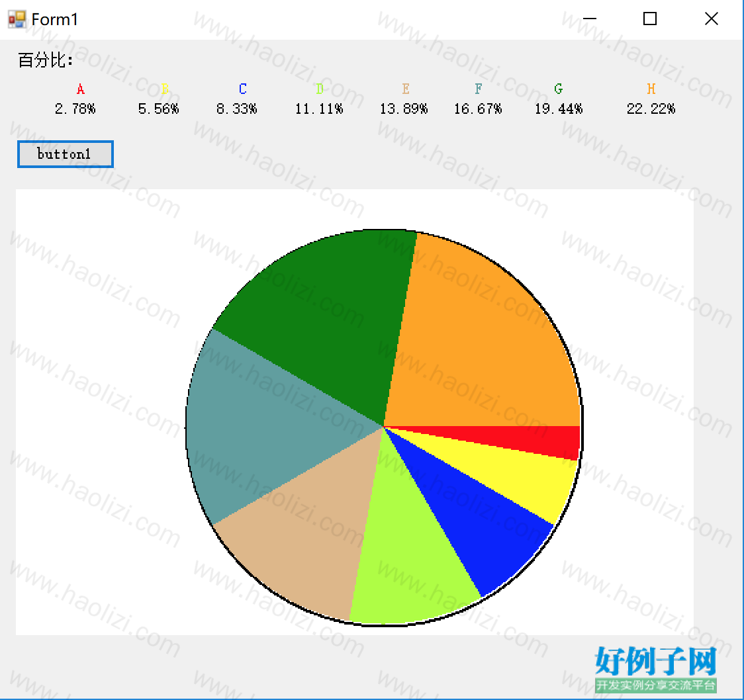Maximize the Form1 window
The image size is (744, 700).
pyautogui.click(x=649, y=19)
